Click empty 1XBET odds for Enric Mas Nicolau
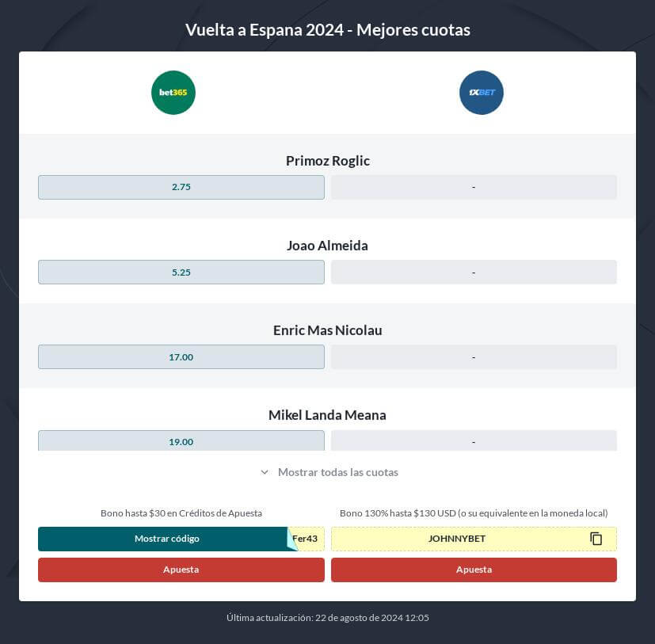This screenshot has width=655, height=644. (474, 357)
